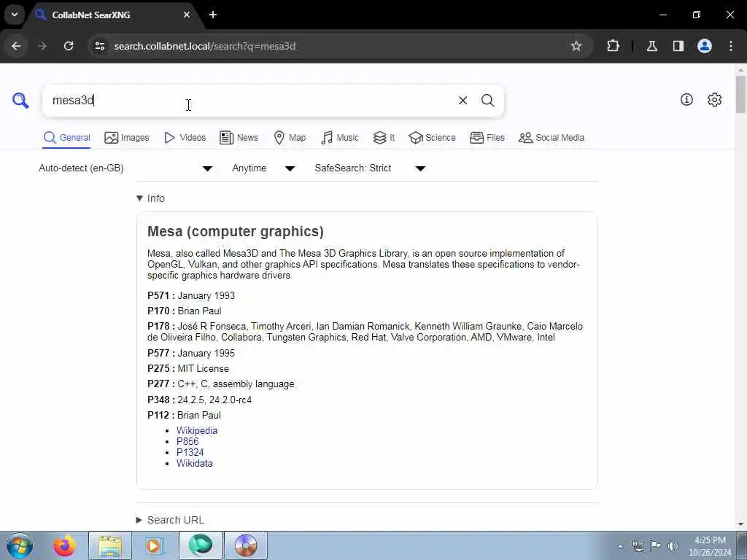Open Windows Explorer from taskbar
Screen dimensions: 747x560
point(110,545)
